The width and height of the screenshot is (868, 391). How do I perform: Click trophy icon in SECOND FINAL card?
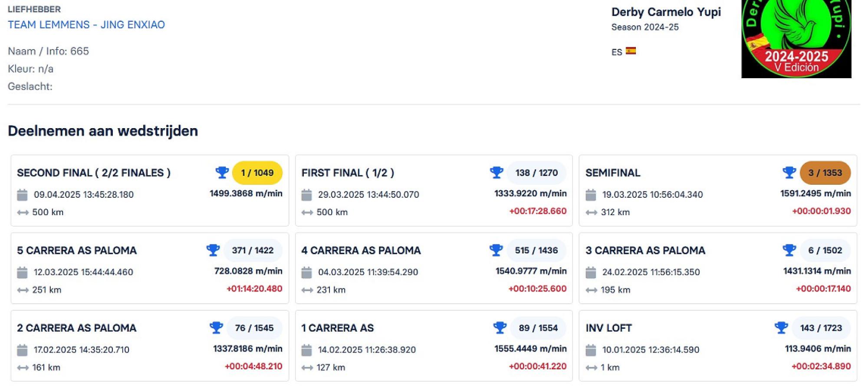pos(222,172)
